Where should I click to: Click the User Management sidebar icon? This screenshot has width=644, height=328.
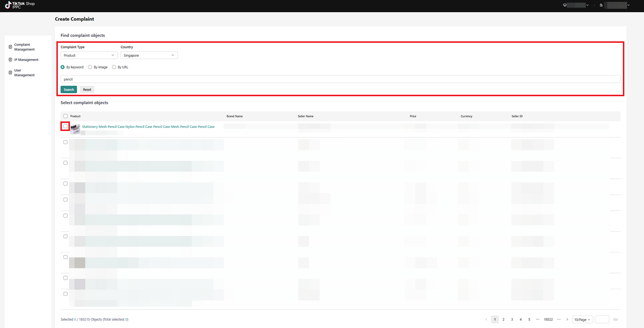point(11,73)
